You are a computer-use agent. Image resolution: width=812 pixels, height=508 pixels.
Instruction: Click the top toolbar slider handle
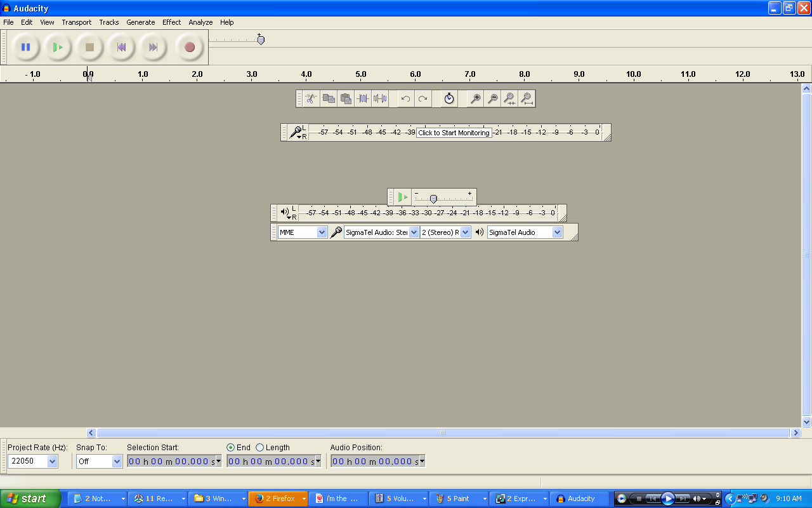[261, 39]
